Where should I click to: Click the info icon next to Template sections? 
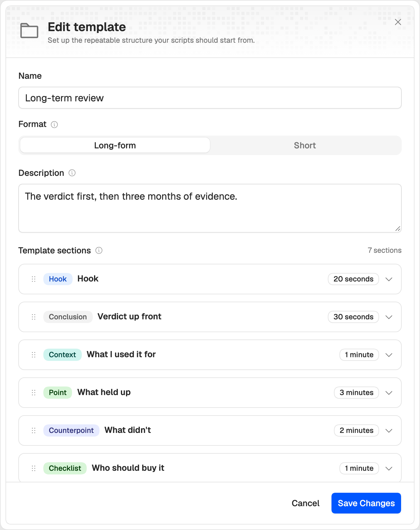point(99,250)
